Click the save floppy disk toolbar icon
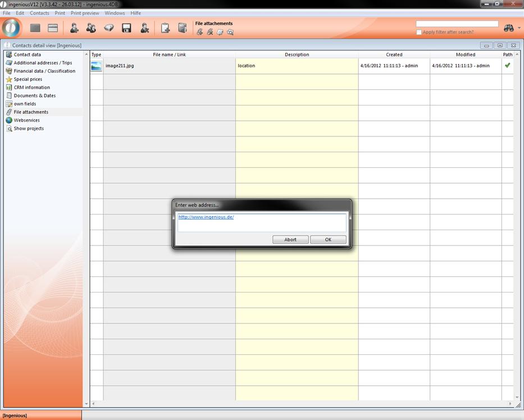This screenshot has height=420, width=524. click(x=126, y=28)
